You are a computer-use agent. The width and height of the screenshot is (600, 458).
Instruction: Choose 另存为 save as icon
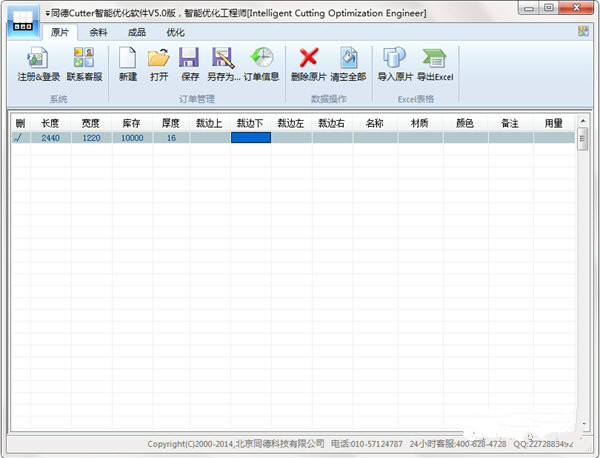(x=223, y=64)
